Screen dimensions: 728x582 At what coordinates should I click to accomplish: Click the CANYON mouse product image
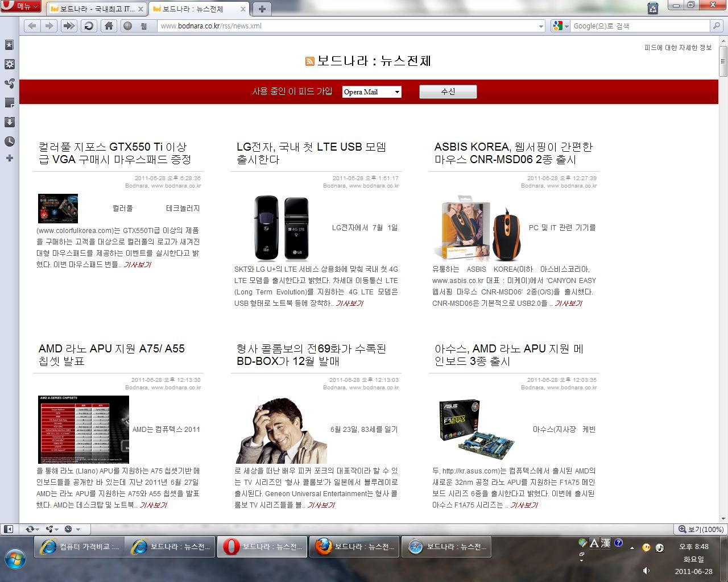click(x=477, y=228)
